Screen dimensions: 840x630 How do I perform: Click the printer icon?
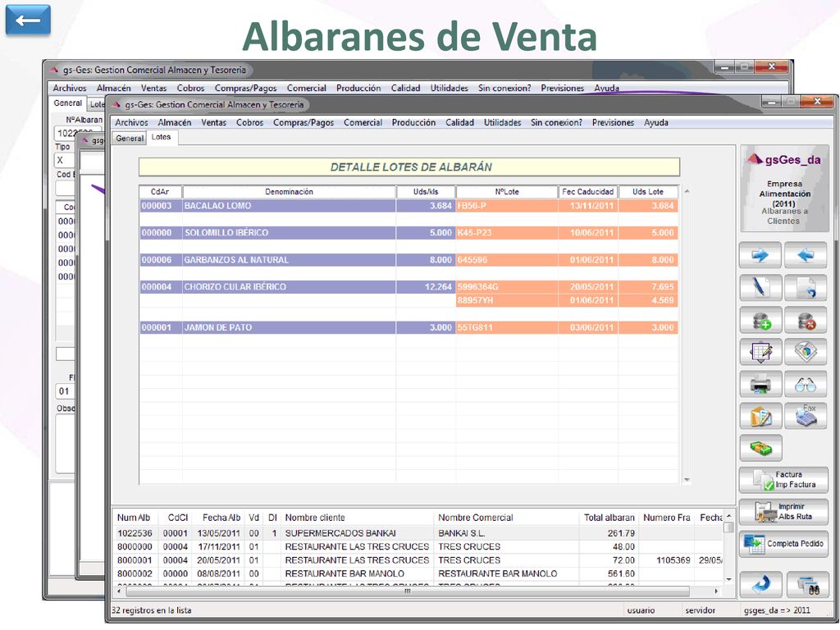pyautogui.click(x=760, y=384)
